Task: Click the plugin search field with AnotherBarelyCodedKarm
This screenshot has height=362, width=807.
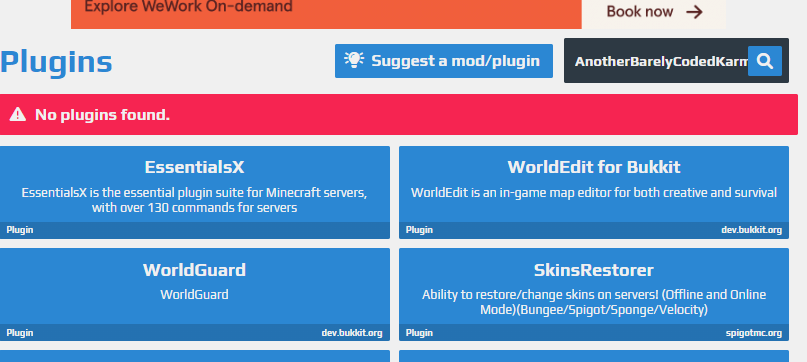Action: pos(660,61)
